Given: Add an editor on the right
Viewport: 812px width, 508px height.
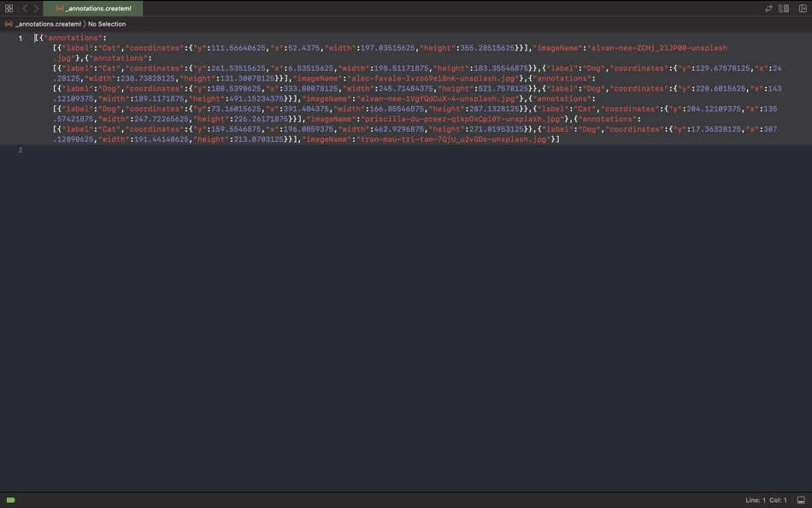Looking at the screenshot, I should click(803, 9).
